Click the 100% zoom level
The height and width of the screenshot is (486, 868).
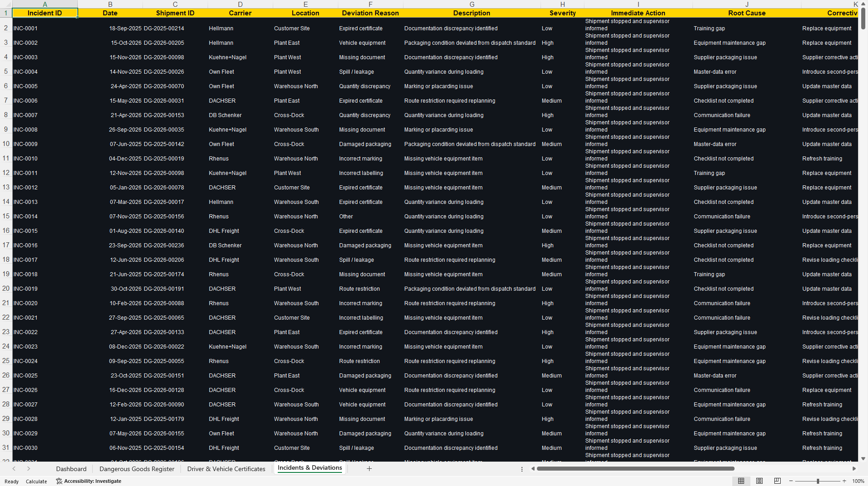pos(858,481)
